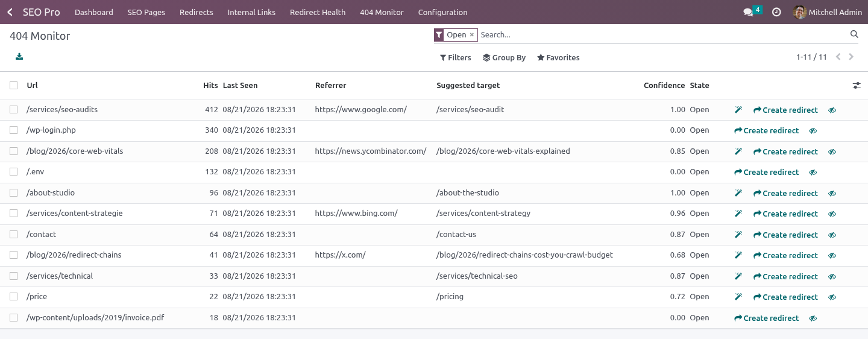Click magic wand for /about-studio
Image resolution: width=868 pixels, height=339 pixels.
pos(738,193)
